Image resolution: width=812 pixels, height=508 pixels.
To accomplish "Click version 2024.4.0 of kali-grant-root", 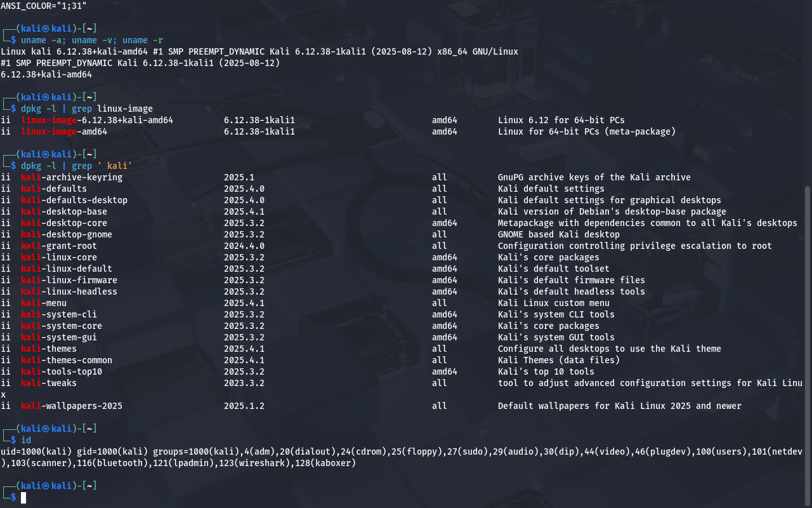I will (244, 246).
